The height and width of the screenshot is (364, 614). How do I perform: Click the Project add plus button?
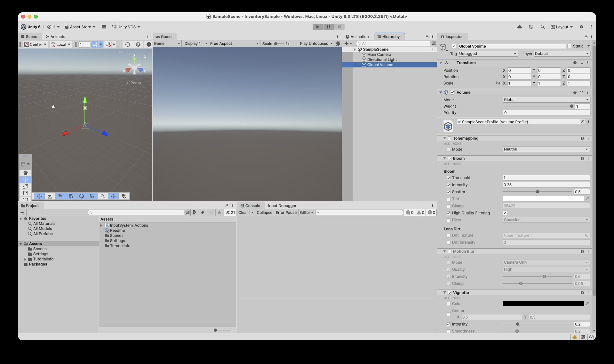[22, 213]
